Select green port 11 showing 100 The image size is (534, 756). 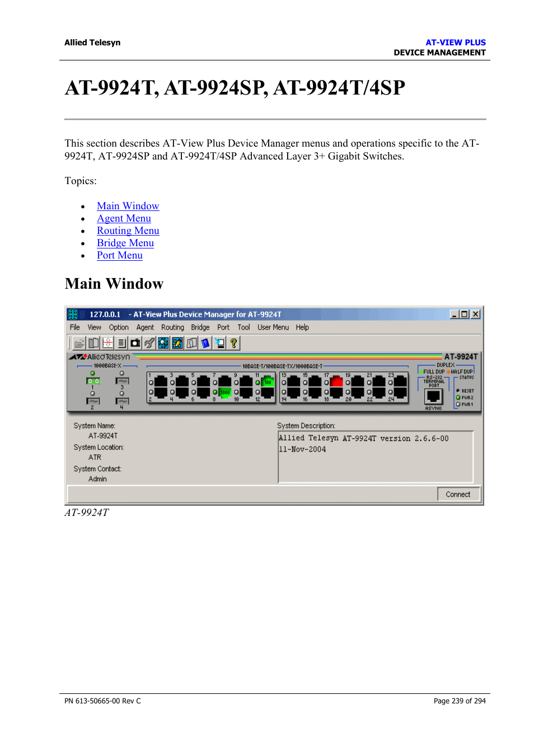(268, 382)
